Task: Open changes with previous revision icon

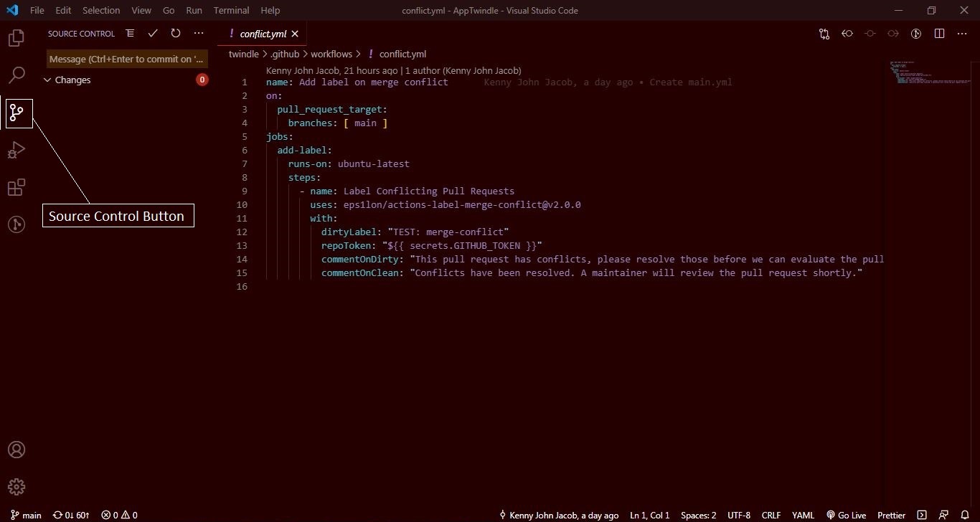Action: pos(847,34)
